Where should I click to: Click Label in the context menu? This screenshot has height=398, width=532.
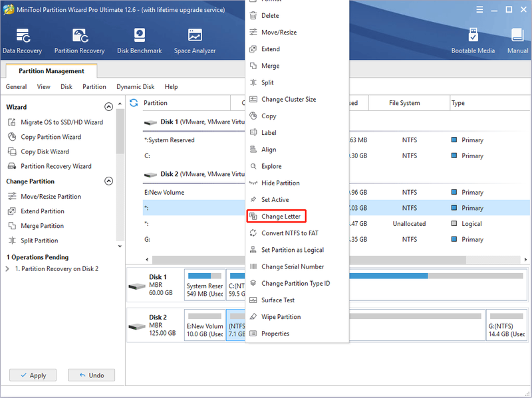point(297,132)
